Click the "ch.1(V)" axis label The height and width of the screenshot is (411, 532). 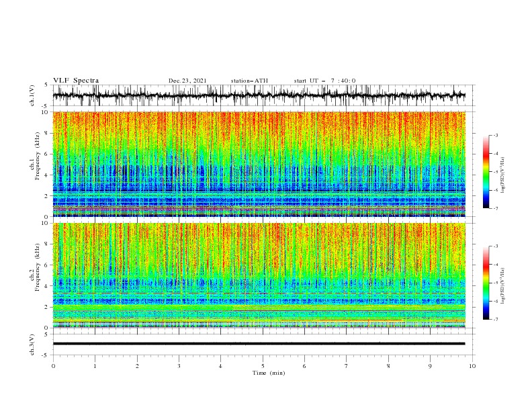32,95
